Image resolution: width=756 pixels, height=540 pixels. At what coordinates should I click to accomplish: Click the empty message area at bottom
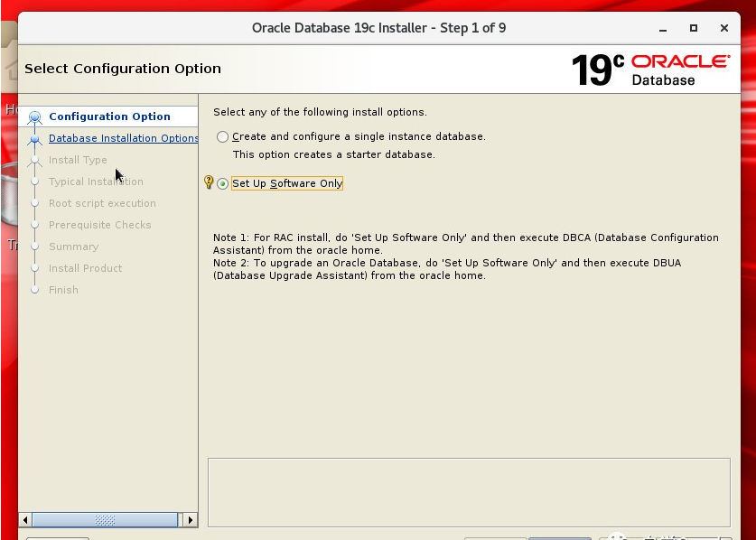tap(469, 492)
